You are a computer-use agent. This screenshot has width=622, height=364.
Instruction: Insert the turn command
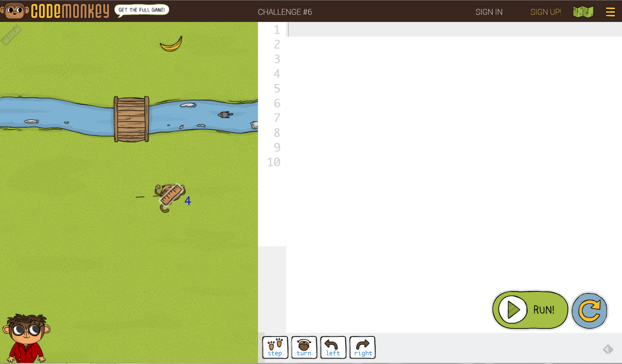pos(304,347)
